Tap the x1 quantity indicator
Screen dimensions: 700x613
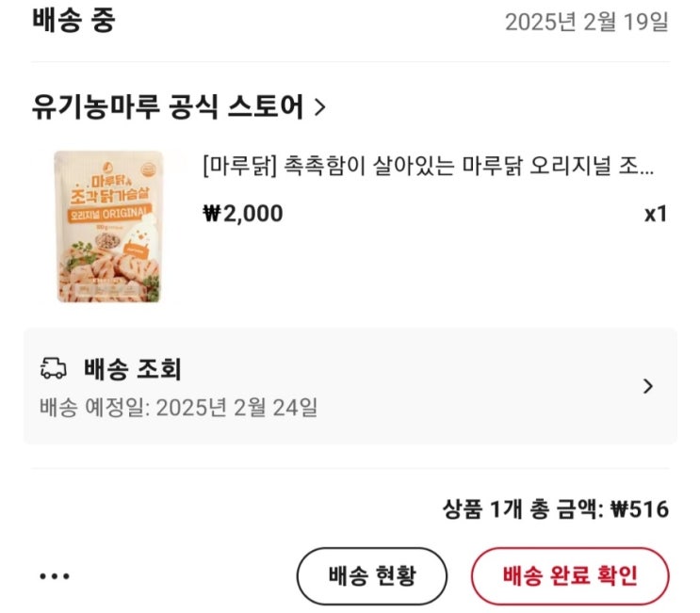pos(655,214)
